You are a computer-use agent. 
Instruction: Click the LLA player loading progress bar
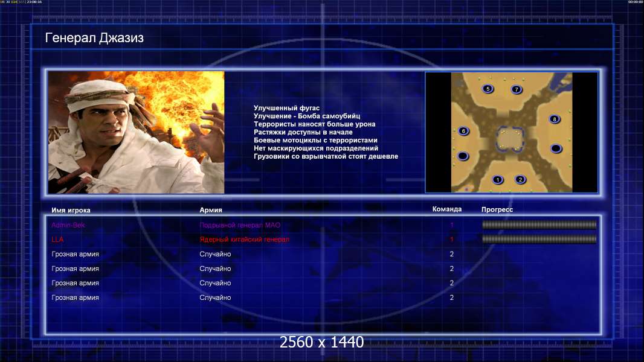(539, 239)
